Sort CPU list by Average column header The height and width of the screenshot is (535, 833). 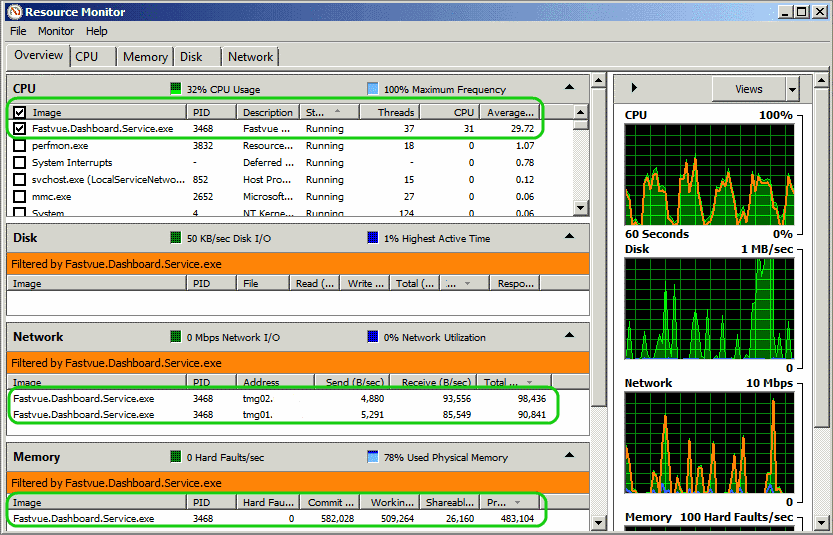point(509,112)
